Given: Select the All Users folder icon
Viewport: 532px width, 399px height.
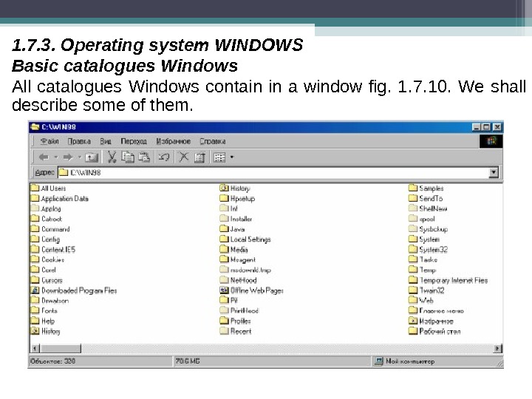Looking at the screenshot, I should pyautogui.click(x=35, y=188).
